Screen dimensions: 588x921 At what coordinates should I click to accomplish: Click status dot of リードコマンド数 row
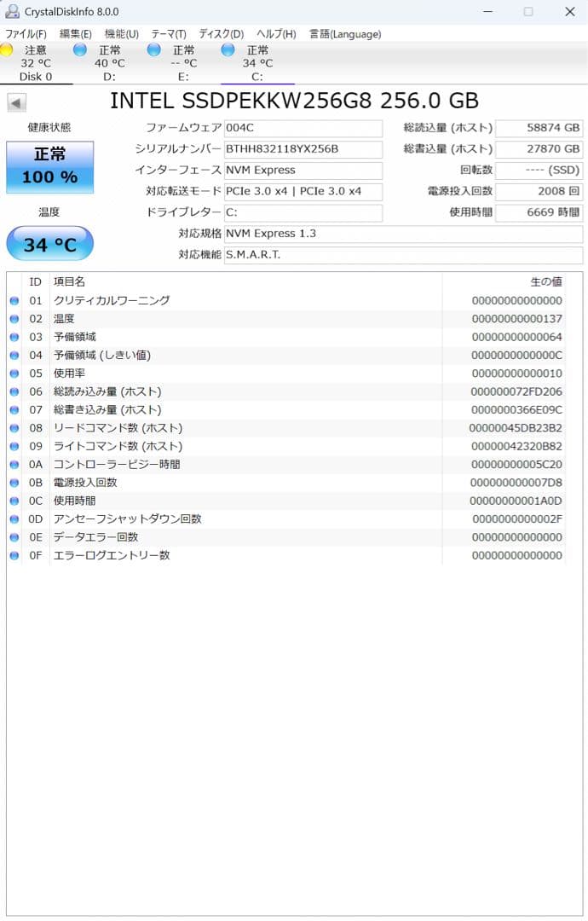(x=14, y=428)
